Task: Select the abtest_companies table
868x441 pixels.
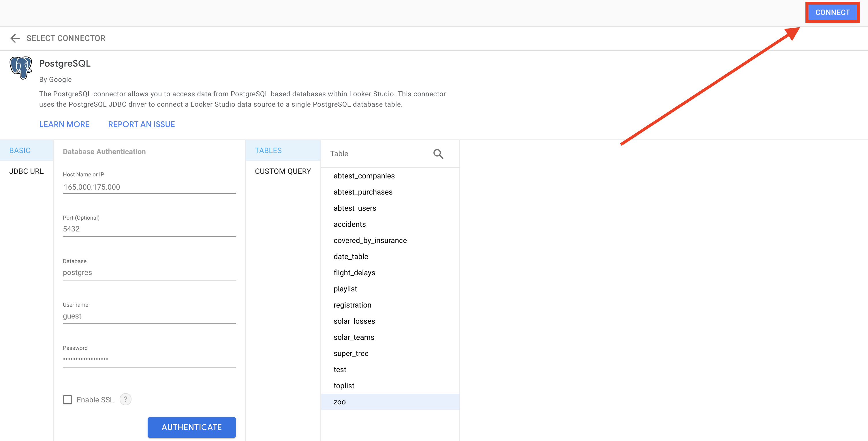Action: 364,176
